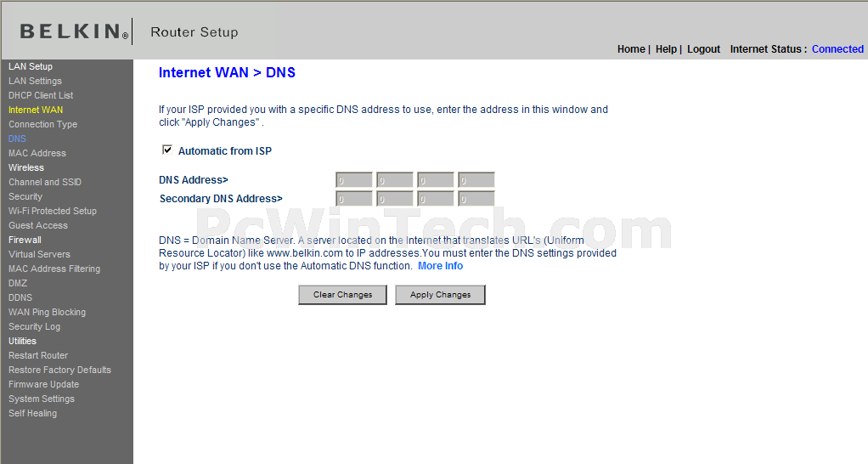Open Connection Type page
Screen dimensions: 868x464
42,124
